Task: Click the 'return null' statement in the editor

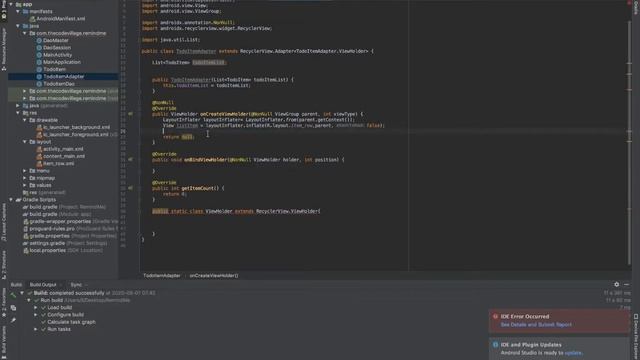Action: [178, 137]
